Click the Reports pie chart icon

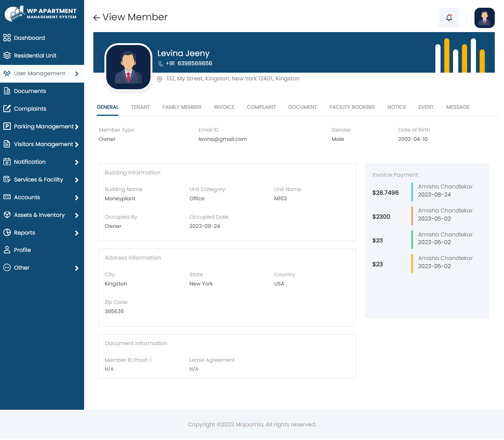click(x=7, y=232)
